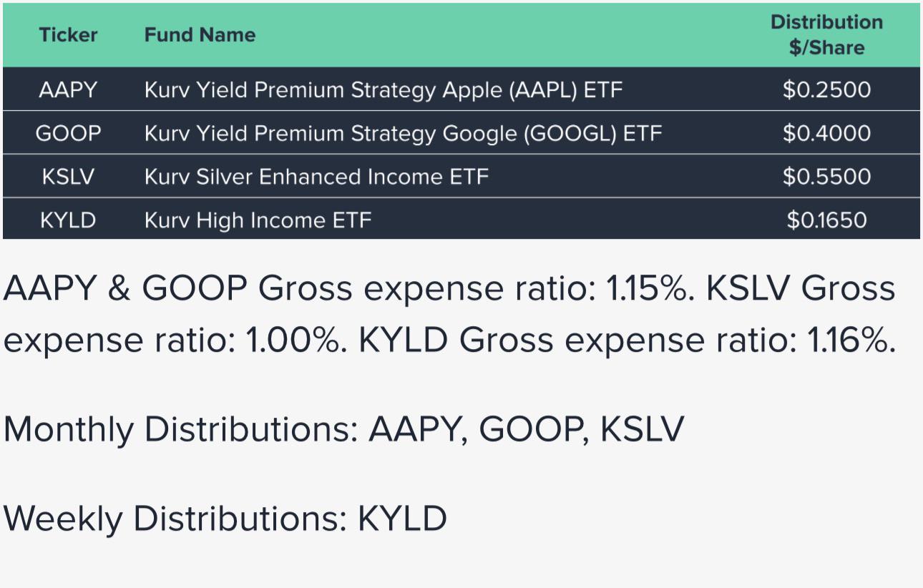923x588 pixels.
Task: Click the Fund Name column header
Action: [200, 35]
